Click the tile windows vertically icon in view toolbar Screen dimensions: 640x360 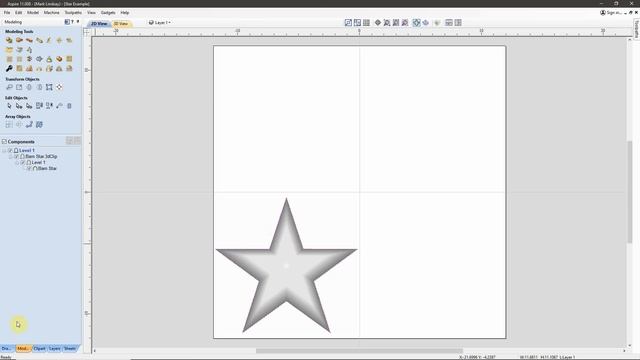458,23
